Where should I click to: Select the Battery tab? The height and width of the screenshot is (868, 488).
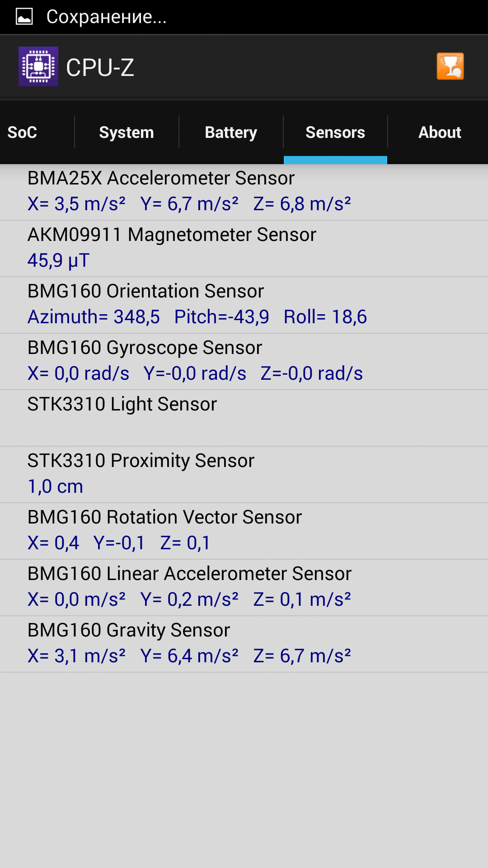pos(231,132)
